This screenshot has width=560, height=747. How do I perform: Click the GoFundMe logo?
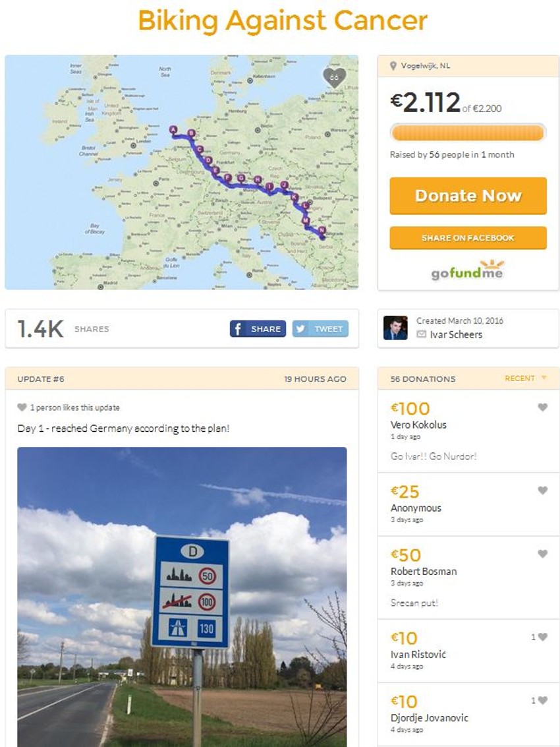pos(468,271)
